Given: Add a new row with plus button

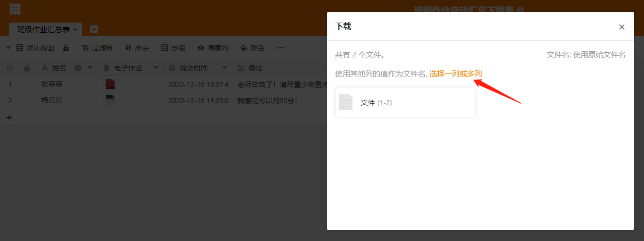Looking at the screenshot, I should (9, 117).
